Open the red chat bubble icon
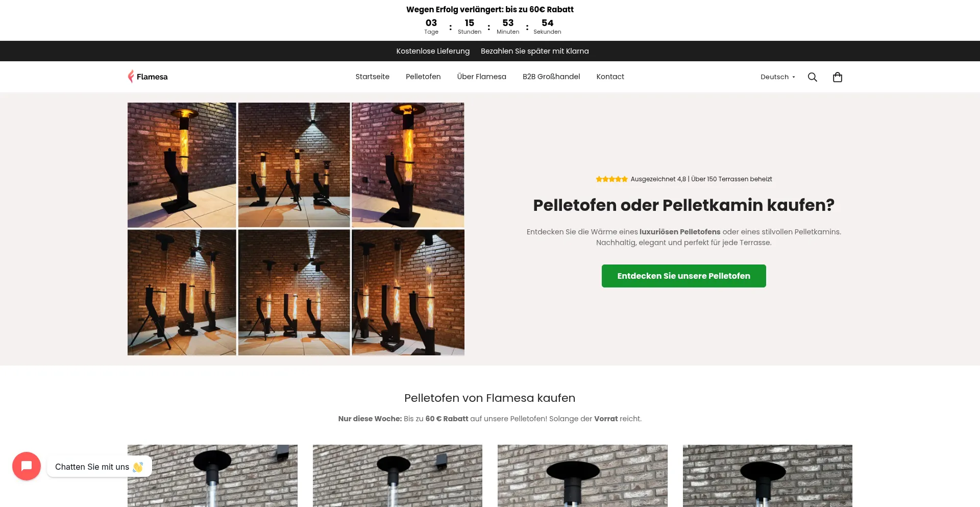980x507 pixels. pyautogui.click(x=27, y=466)
